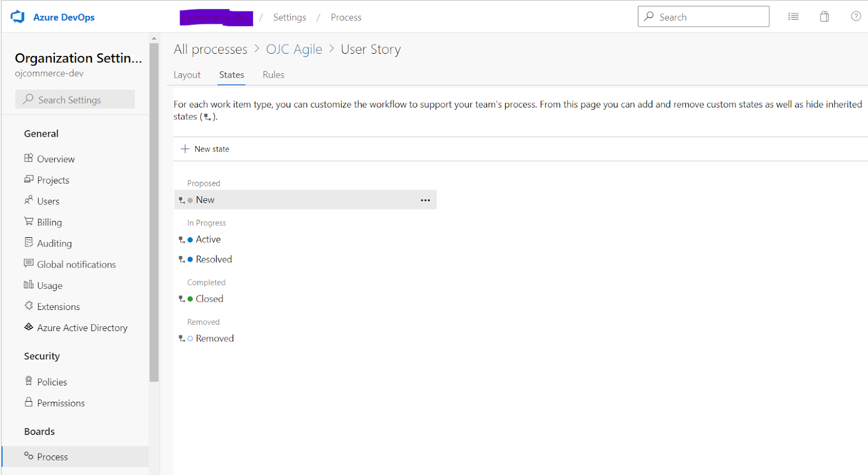Open Azure Active Directory settings

(82, 328)
